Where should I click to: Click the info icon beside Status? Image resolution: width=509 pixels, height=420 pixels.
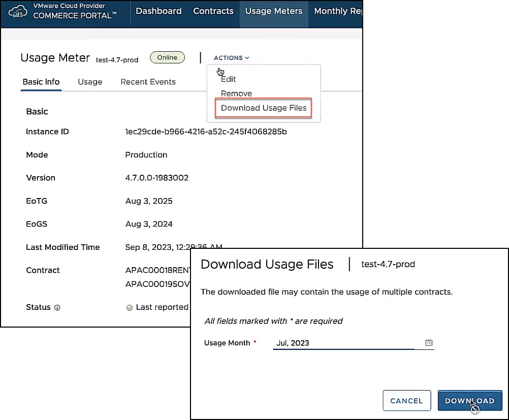57,308
